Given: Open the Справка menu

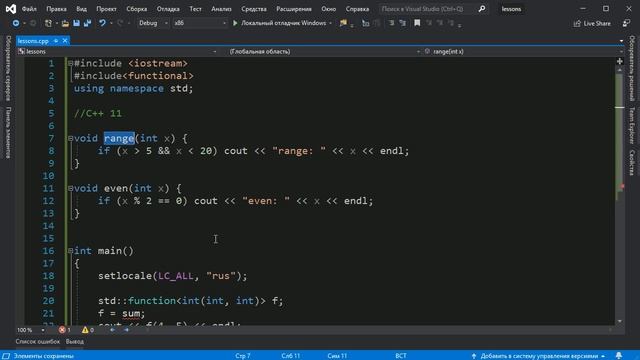Looking at the screenshot, I should (357, 9).
